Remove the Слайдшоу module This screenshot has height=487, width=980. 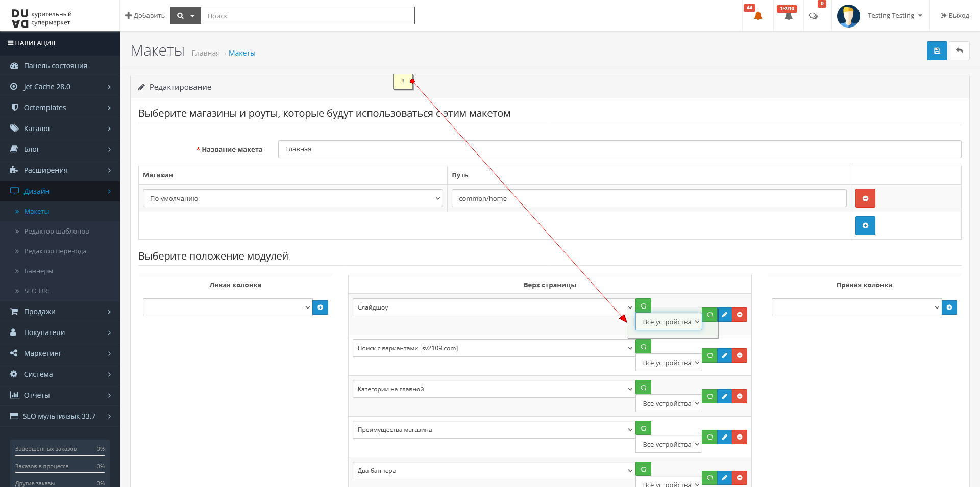click(740, 315)
